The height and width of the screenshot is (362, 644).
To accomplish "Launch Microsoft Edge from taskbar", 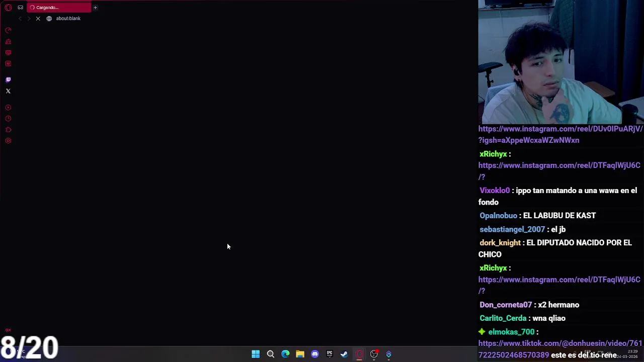I will coord(285,354).
